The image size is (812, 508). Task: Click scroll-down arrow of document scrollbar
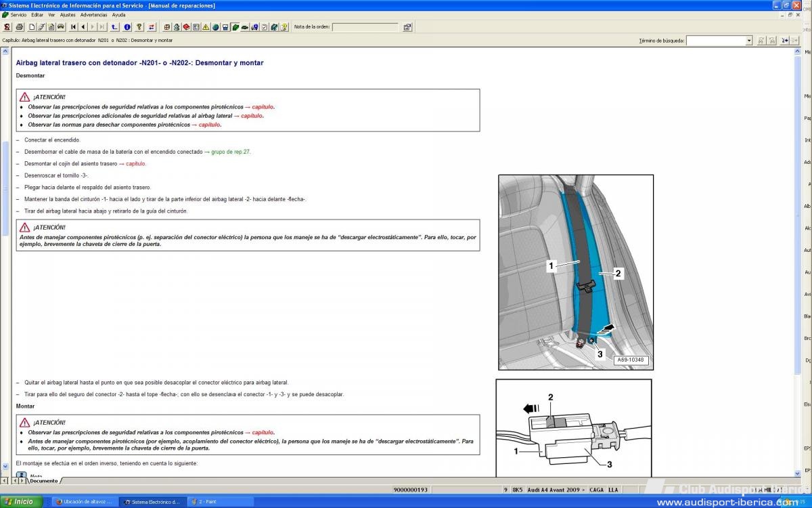pyautogui.click(x=797, y=473)
